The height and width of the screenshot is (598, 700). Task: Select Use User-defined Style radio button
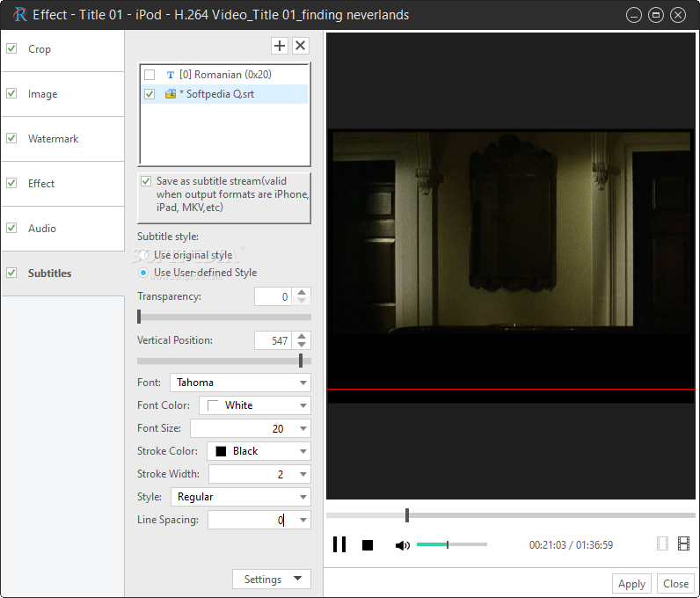coord(142,273)
